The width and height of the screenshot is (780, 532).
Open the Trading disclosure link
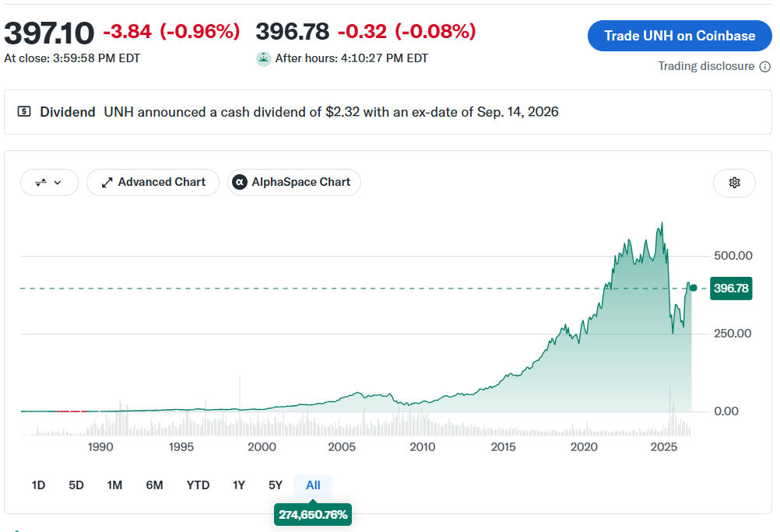[706, 67]
